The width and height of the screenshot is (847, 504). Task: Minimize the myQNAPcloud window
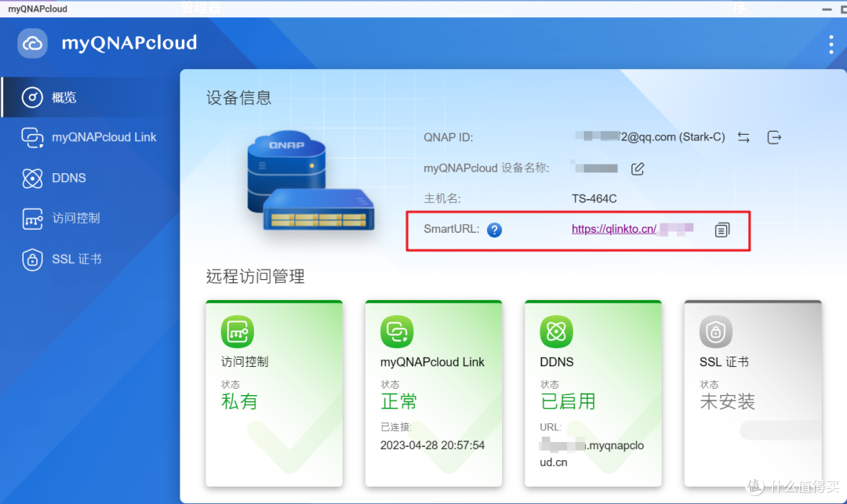tap(827, 9)
